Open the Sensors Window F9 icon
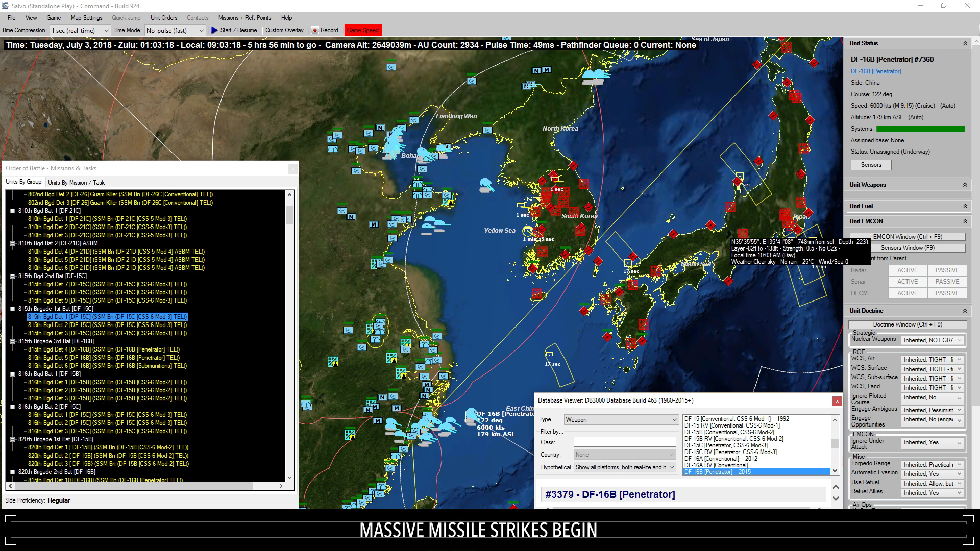The height and width of the screenshot is (551, 980). (908, 248)
